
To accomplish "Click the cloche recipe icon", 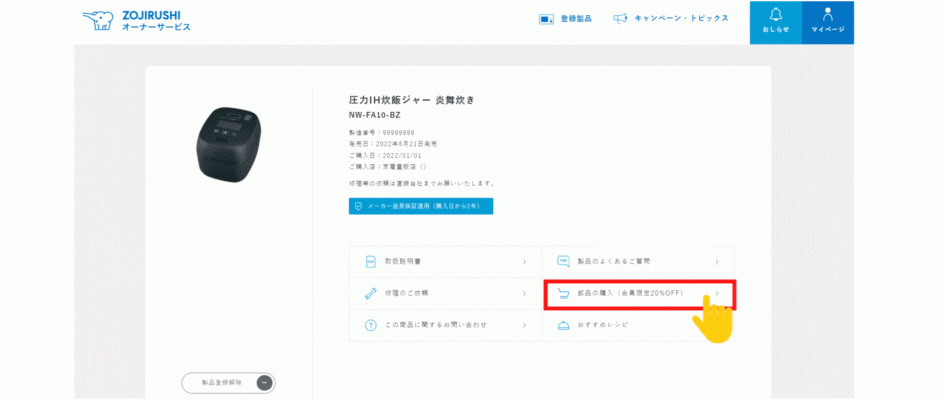I will click(563, 325).
